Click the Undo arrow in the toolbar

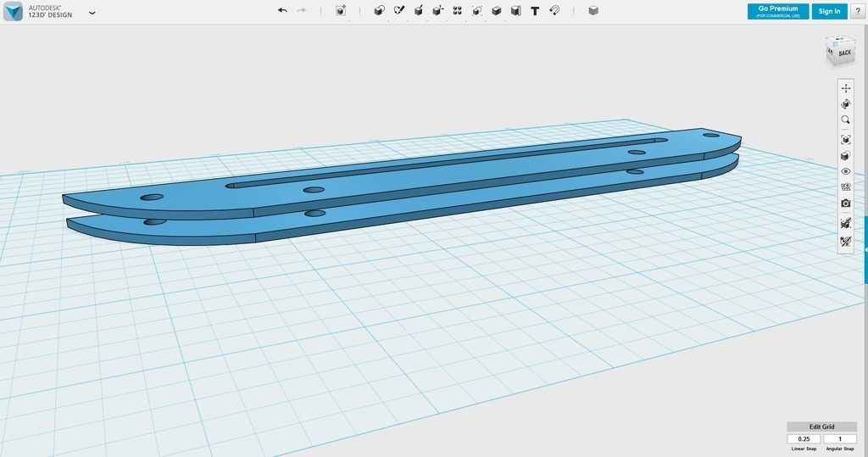(x=282, y=11)
